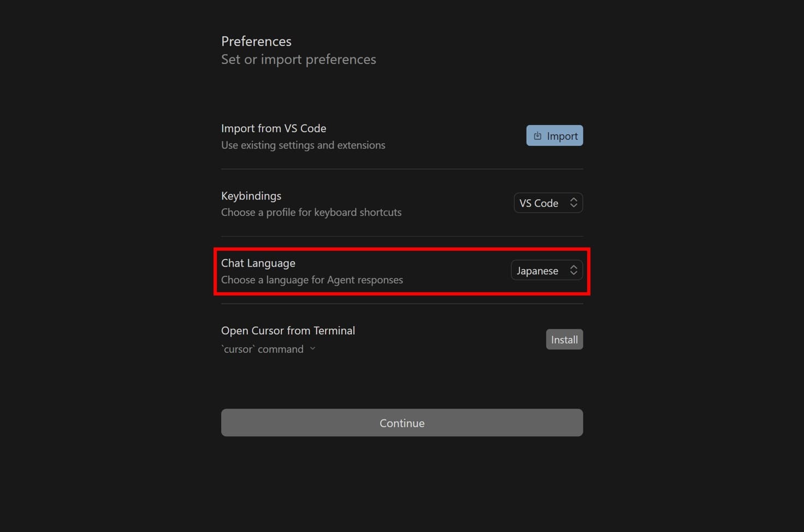Click the "Set or import preferences" subtitle
This screenshot has width=804, height=532.
[x=298, y=60]
